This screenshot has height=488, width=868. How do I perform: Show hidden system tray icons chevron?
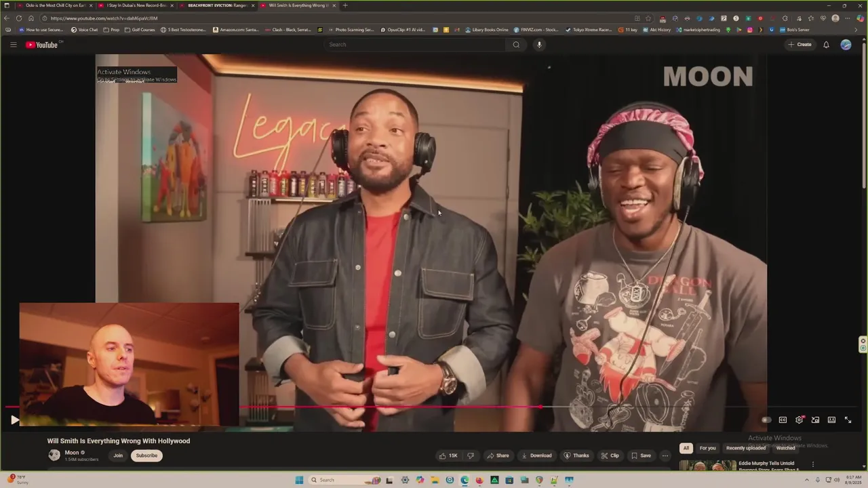click(x=806, y=480)
